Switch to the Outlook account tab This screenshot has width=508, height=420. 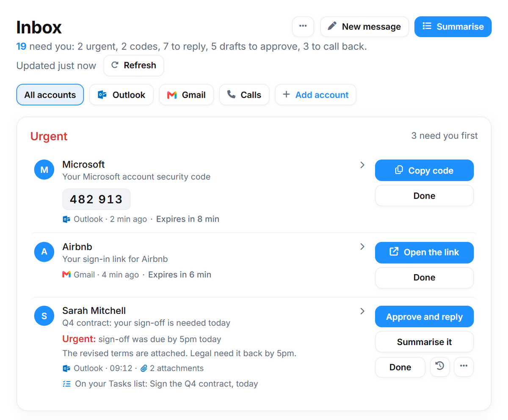click(x=121, y=95)
